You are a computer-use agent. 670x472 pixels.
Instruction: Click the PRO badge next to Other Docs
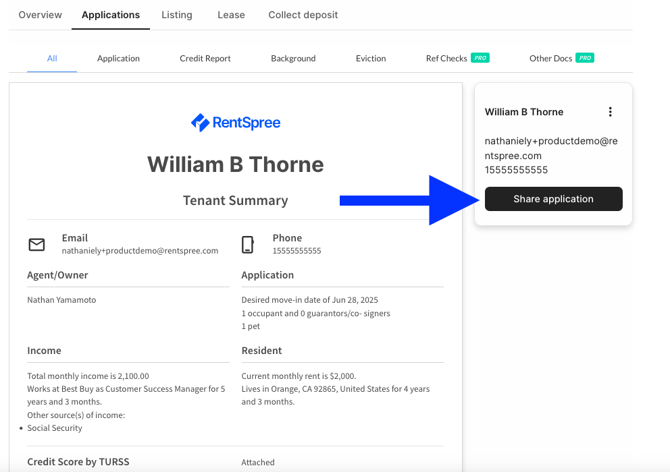coord(585,58)
